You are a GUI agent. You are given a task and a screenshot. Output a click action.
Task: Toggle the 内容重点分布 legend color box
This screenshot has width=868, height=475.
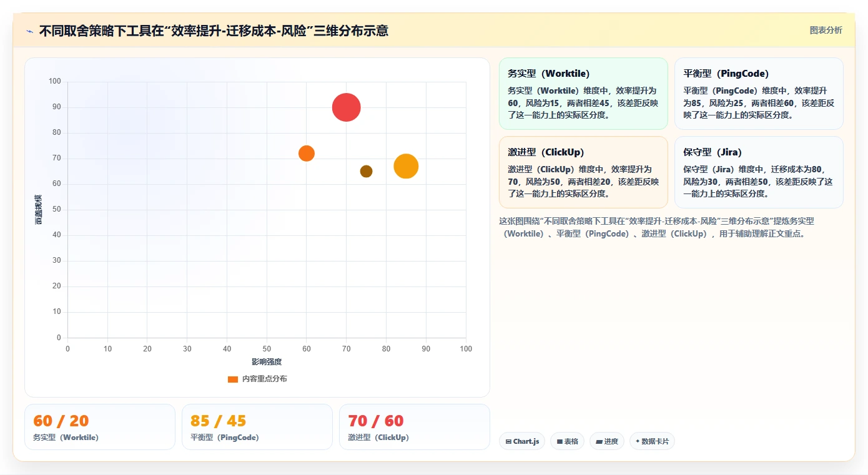click(x=233, y=379)
